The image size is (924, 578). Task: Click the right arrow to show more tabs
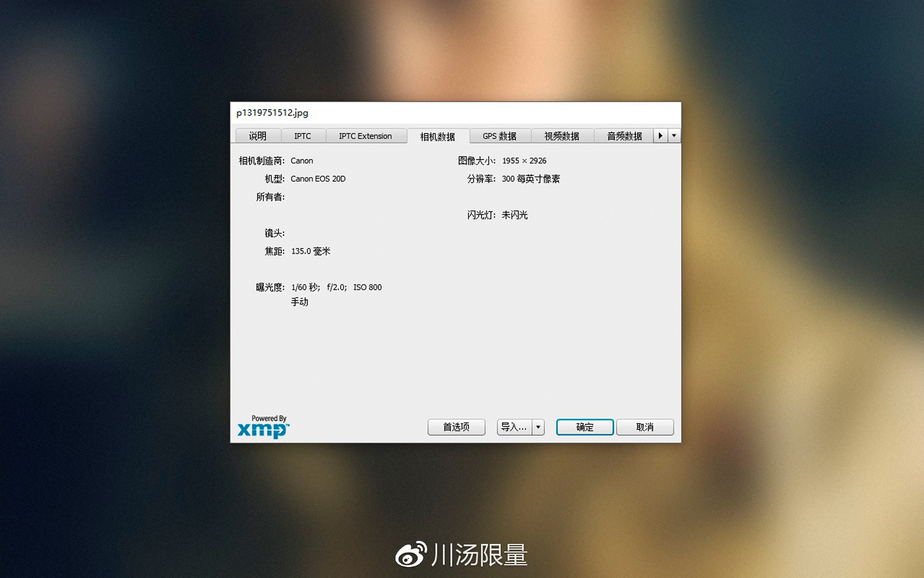pyautogui.click(x=661, y=136)
